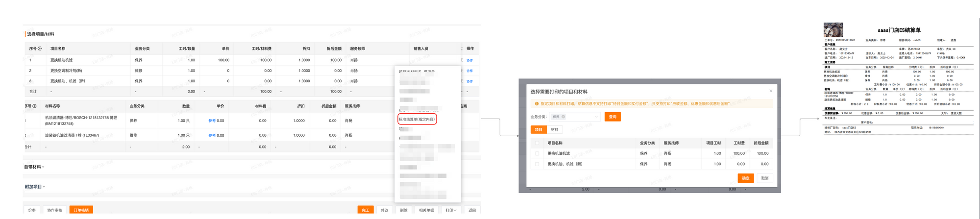
Task: Open the 业务分类 dropdown in dialog
Action: click(595, 117)
